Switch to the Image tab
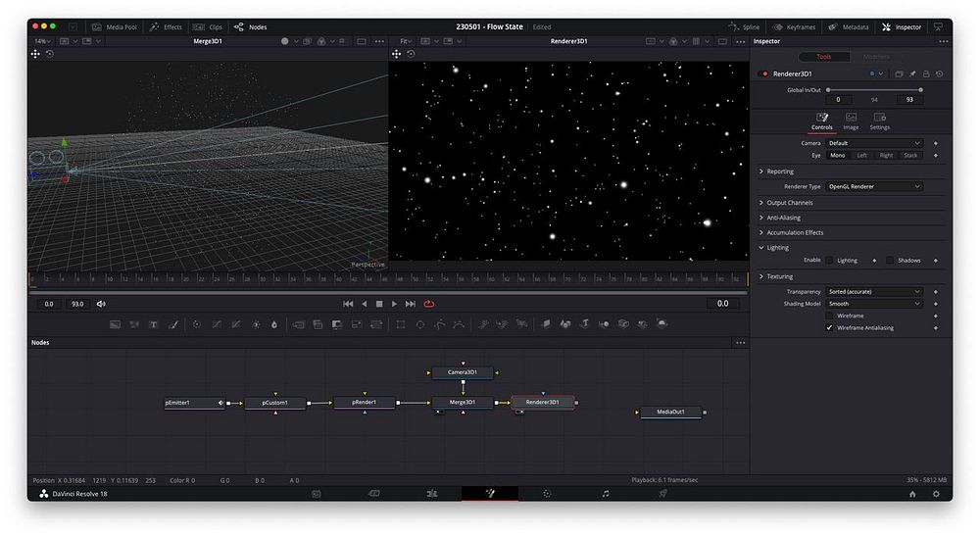980x537 pixels. pos(851,121)
